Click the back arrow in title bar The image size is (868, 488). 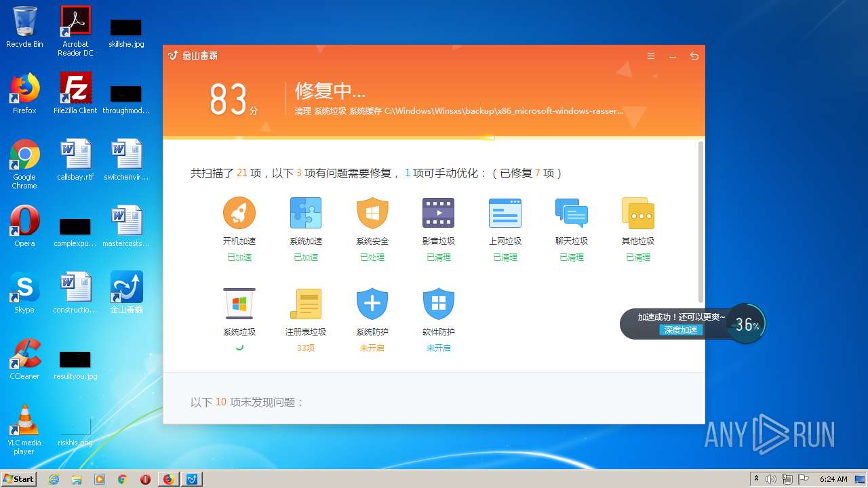point(694,56)
